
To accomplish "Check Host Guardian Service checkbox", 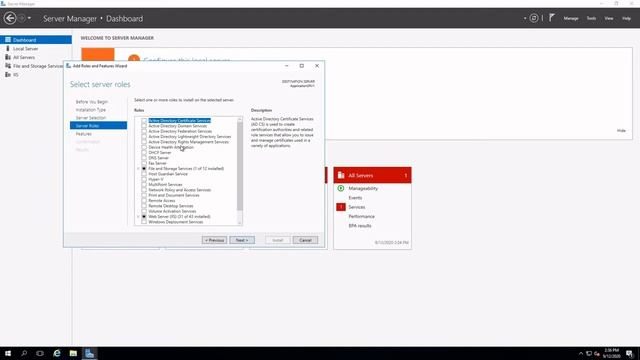I will click(x=144, y=174).
